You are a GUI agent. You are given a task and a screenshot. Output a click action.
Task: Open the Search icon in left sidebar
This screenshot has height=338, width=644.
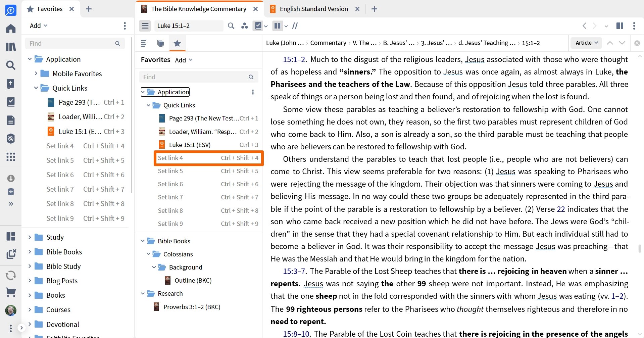[11, 65]
